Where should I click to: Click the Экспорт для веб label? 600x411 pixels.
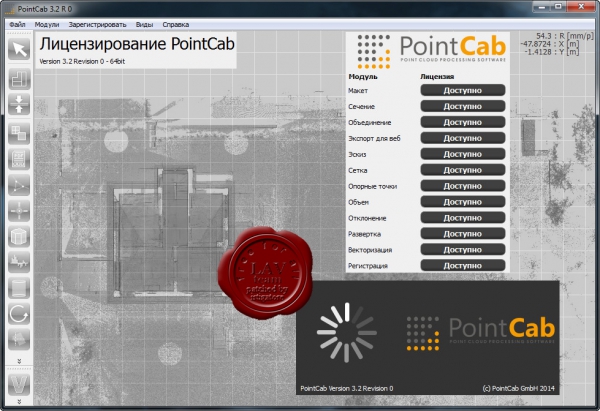point(374,139)
